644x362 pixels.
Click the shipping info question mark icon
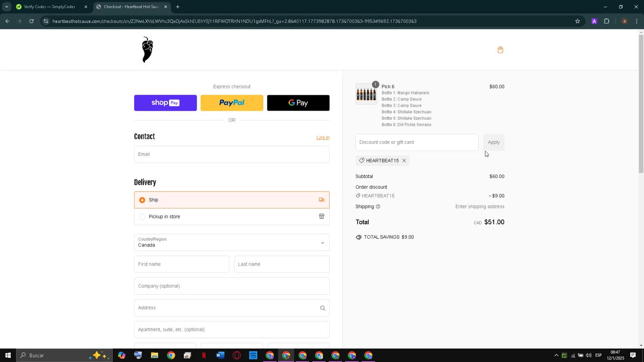(x=378, y=207)
